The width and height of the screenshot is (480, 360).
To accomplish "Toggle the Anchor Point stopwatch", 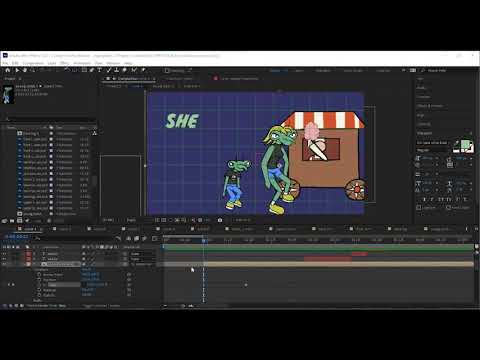I will [x=39, y=275].
